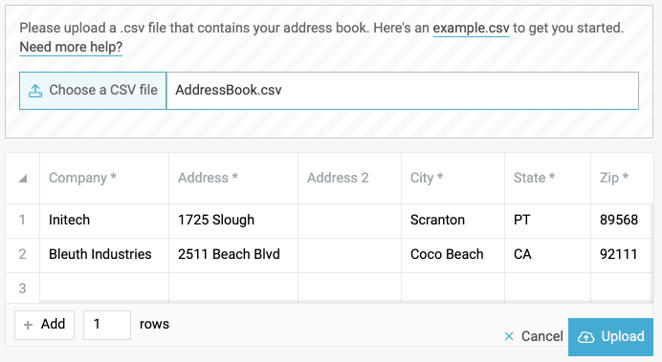Select the Zip column header
The width and height of the screenshot is (662, 362).
coord(622,178)
